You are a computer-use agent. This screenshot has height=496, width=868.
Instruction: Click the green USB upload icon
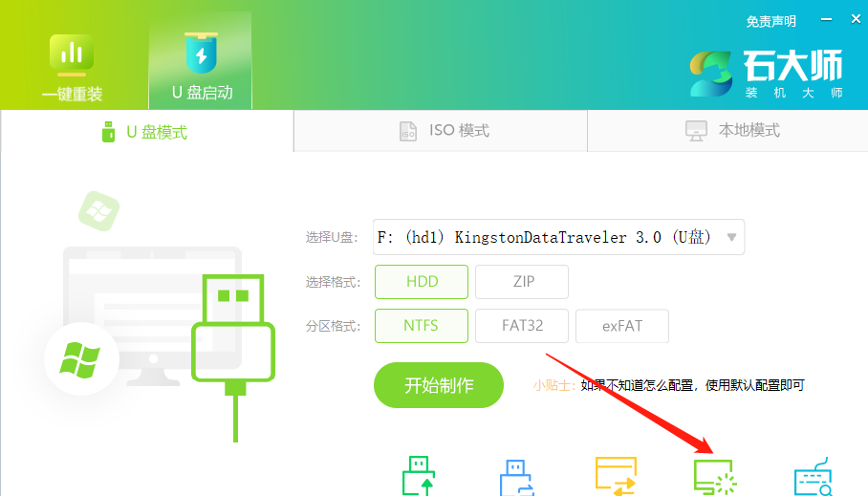tap(419, 476)
